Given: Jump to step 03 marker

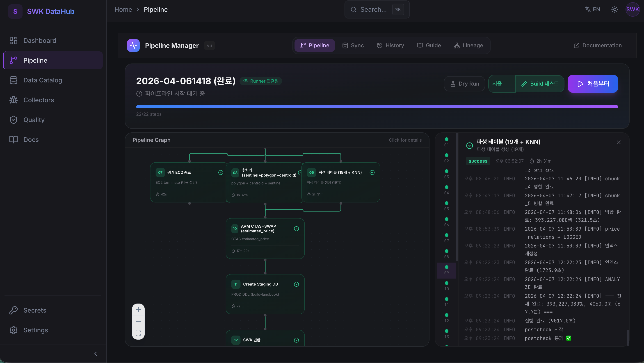Looking at the screenshot, I should pos(447,174).
